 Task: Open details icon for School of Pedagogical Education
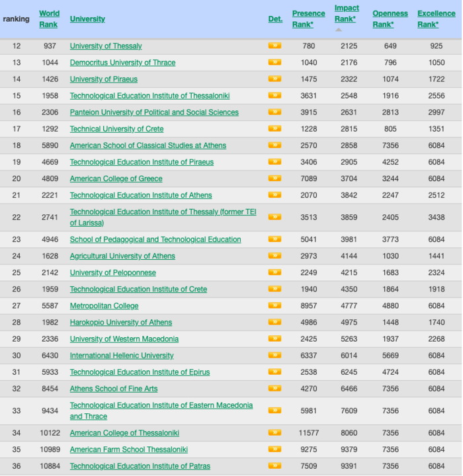coord(274,239)
